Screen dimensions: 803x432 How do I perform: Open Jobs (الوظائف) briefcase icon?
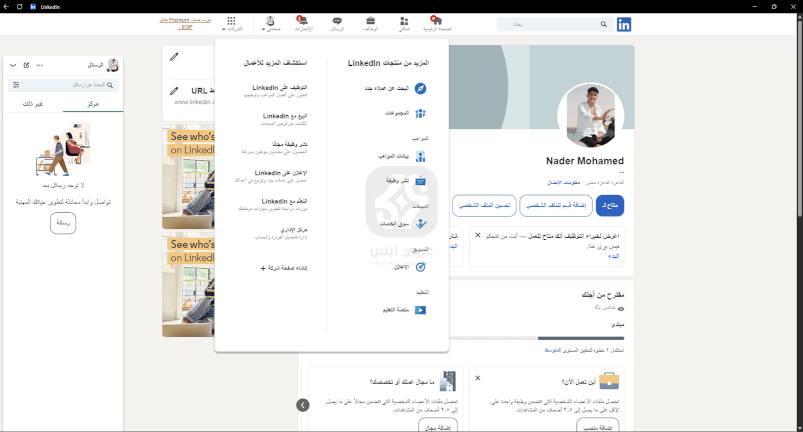(x=370, y=23)
